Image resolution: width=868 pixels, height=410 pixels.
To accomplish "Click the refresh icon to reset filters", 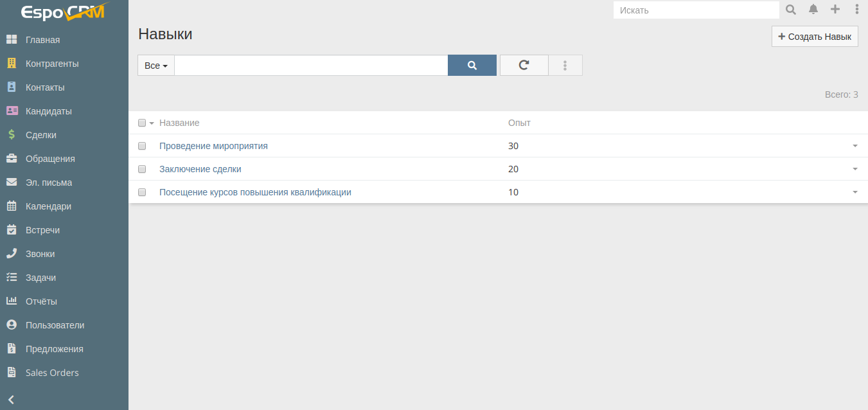I will tap(524, 65).
